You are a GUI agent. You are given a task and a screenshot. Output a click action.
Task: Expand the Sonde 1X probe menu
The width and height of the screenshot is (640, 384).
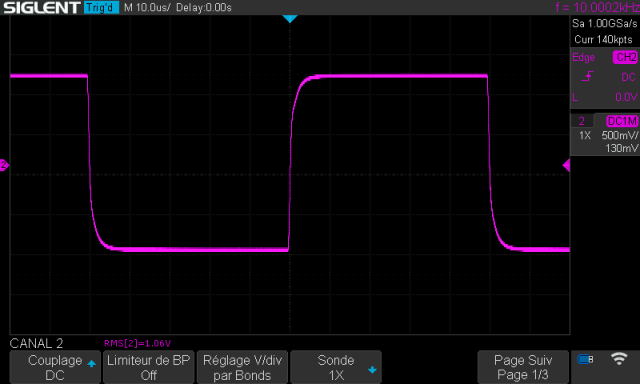[336, 367]
